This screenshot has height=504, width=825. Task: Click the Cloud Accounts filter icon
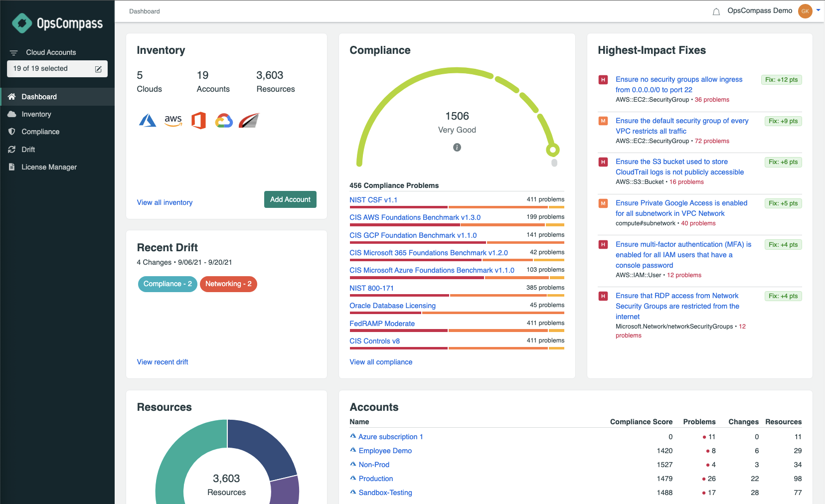pyautogui.click(x=14, y=52)
